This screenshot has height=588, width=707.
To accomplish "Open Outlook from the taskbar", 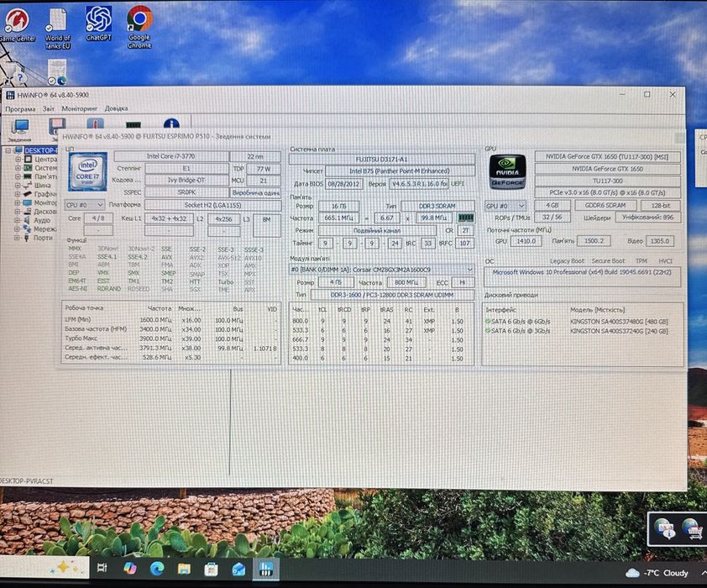I will [238, 569].
